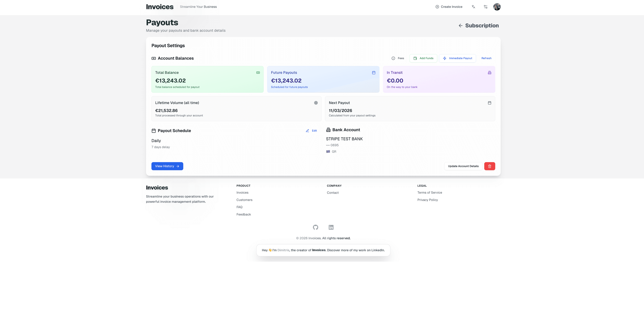Open the Privacy Policy page
Image resolution: width=644 pixels, height=309 pixels.
(427, 200)
